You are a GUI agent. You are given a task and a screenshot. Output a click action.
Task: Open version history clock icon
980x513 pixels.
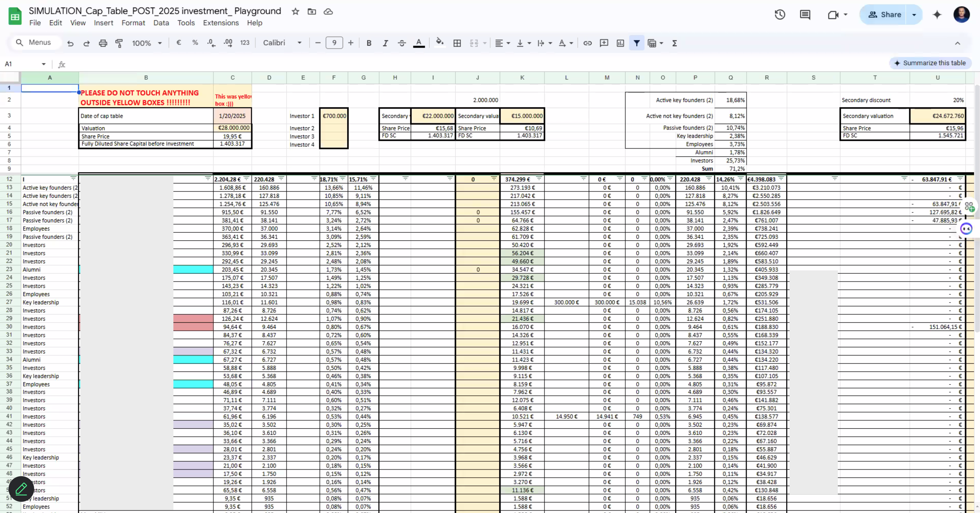pos(780,14)
